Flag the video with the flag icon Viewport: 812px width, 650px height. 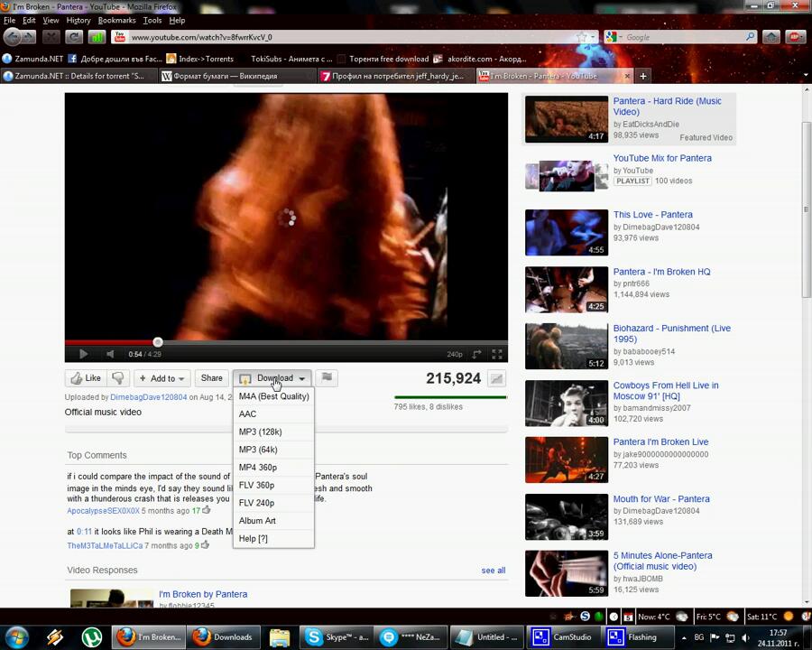[x=327, y=378]
